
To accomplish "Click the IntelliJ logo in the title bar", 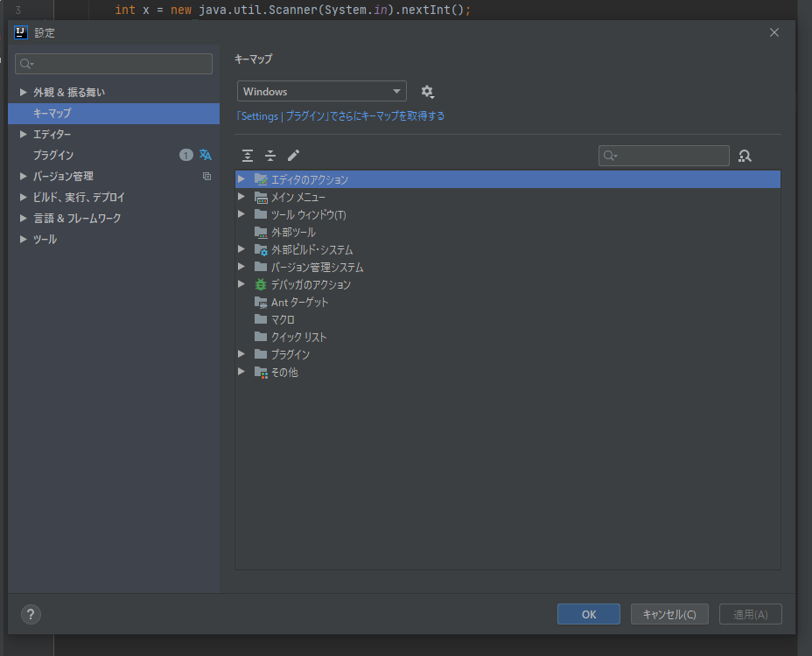I will 21,32.
